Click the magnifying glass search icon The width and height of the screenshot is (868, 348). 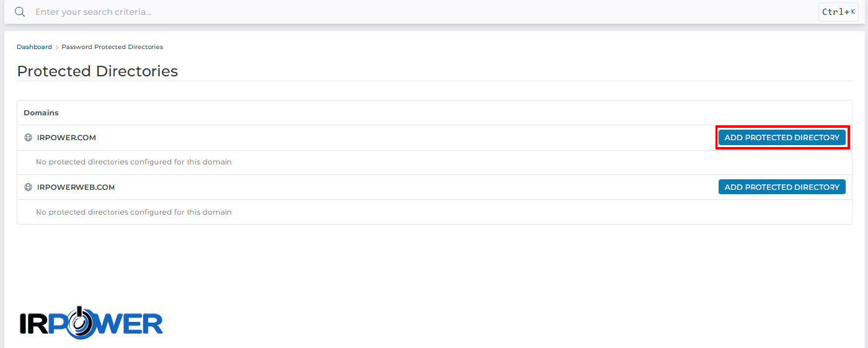pyautogui.click(x=20, y=12)
